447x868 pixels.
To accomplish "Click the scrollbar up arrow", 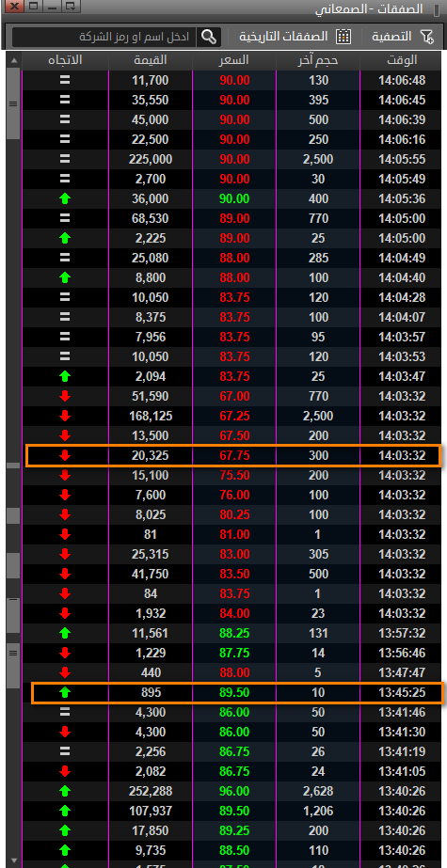I will pos(13,60).
